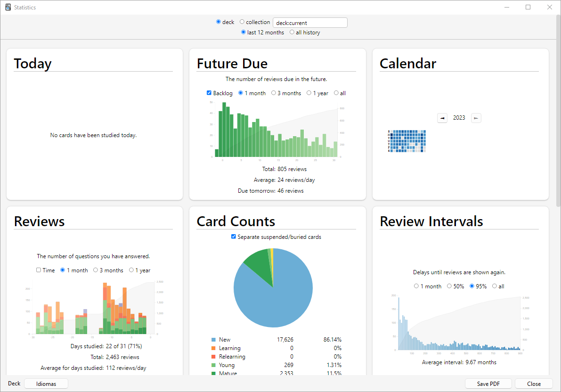Disable Separate suspended/buried cards
Image resolution: width=561 pixels, height=392 pixels.
coord(233,237)
